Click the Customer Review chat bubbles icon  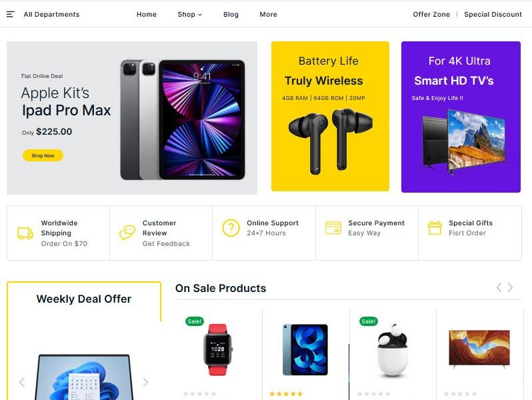[127, 233]
